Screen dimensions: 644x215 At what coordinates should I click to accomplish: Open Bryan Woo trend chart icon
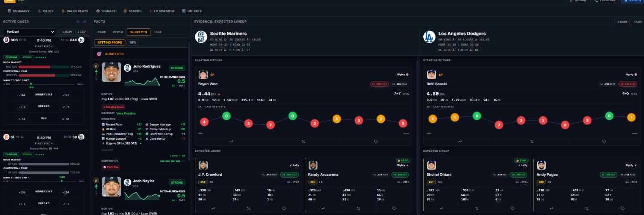pos(231,141)
